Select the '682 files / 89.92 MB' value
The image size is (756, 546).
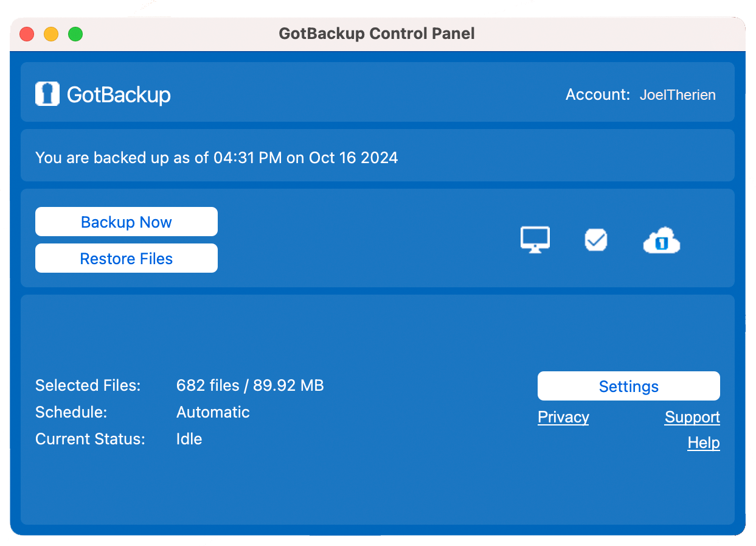coord(250,385)
